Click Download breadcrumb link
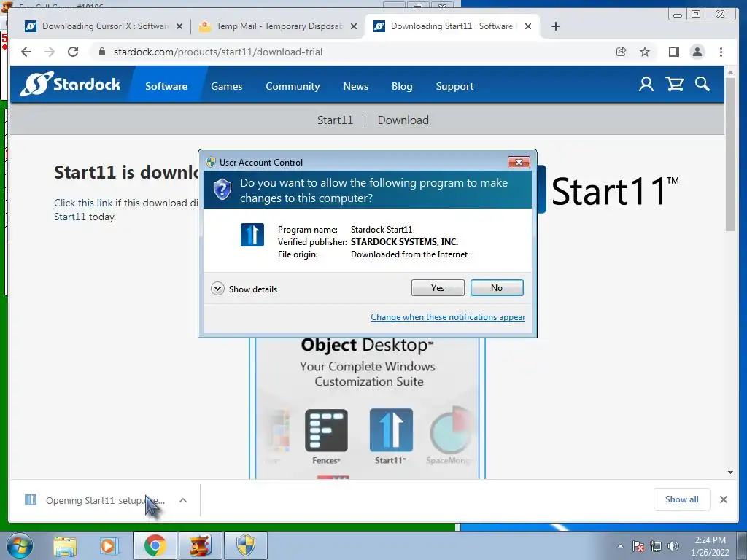 click(403, 120)
